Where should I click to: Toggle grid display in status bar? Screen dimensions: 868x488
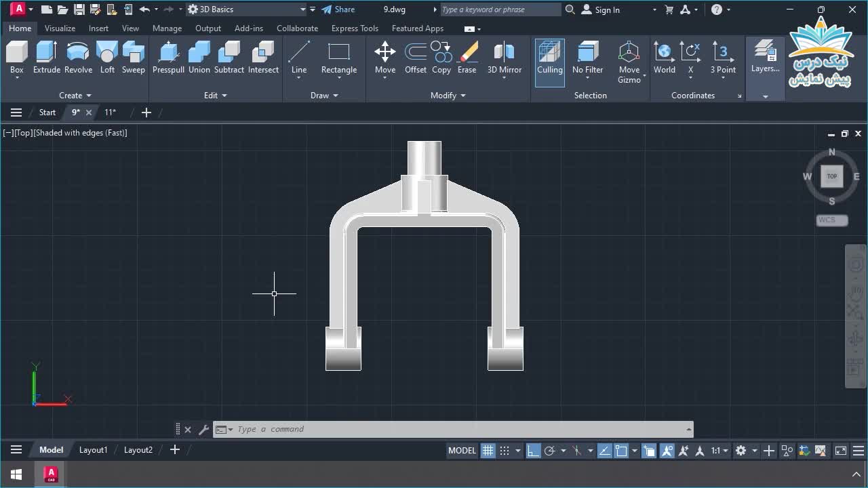(488, 451)
